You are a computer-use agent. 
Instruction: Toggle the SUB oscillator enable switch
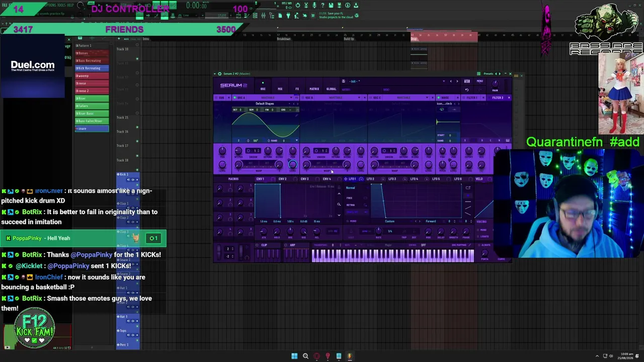[216, 98]
